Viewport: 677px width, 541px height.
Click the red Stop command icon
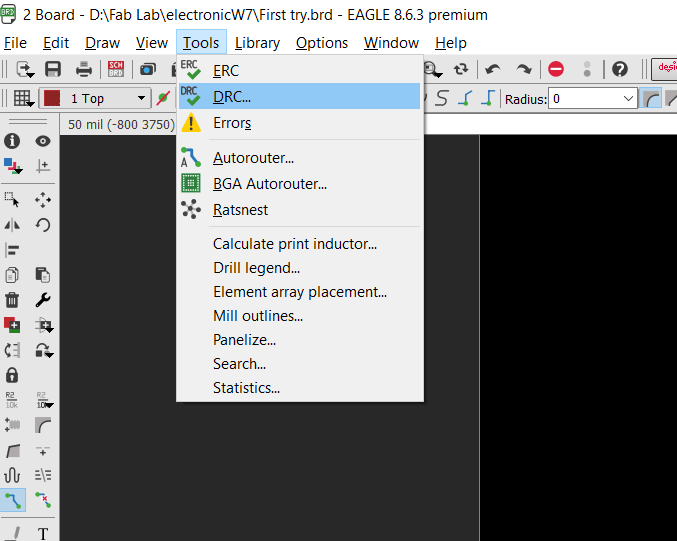pyautogui.click(x=556, y=69)
